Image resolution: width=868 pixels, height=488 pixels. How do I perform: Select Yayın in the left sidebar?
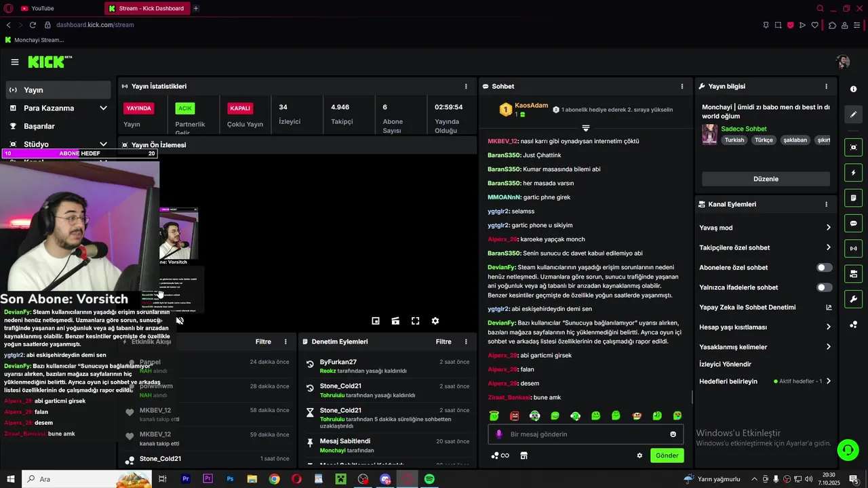pyautogui.click(x=58, y=89)
